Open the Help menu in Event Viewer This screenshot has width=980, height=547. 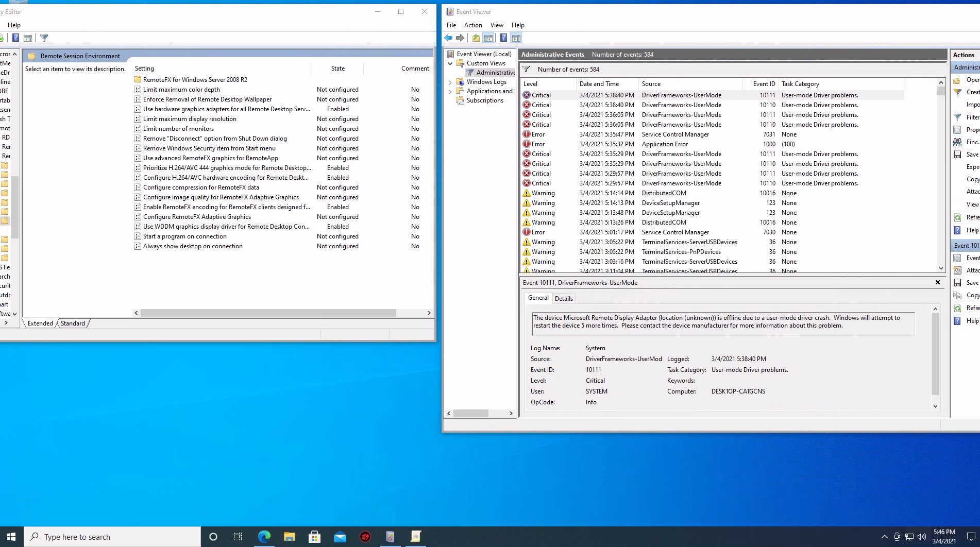tap(518, 25)
